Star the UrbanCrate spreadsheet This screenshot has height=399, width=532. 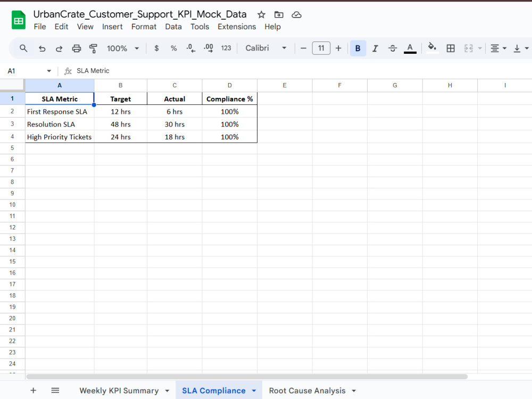click(261, 14)
